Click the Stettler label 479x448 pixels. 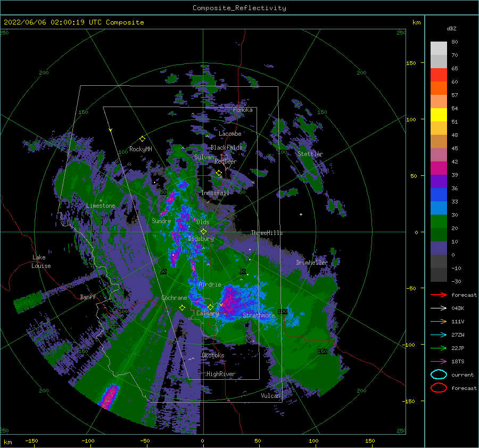(310, 154)
